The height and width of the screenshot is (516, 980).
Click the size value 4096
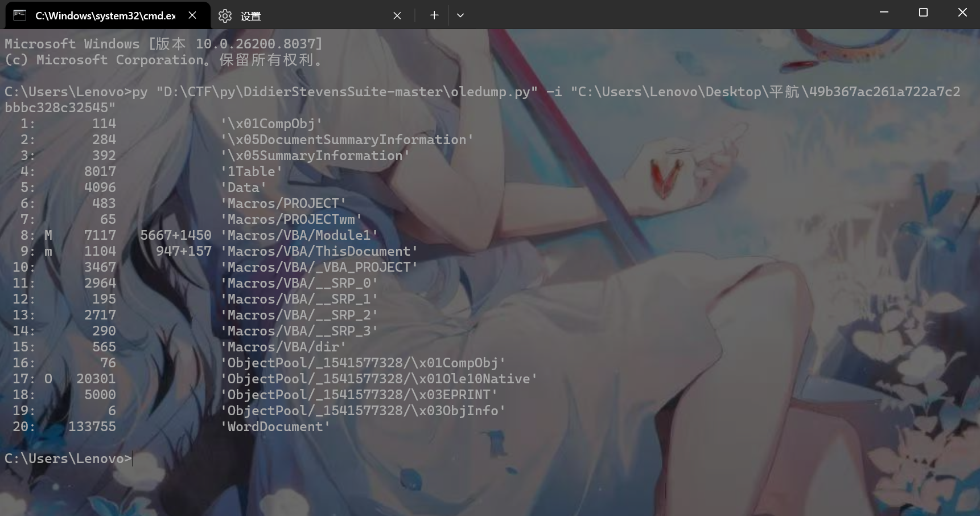(x=100, y=187)
